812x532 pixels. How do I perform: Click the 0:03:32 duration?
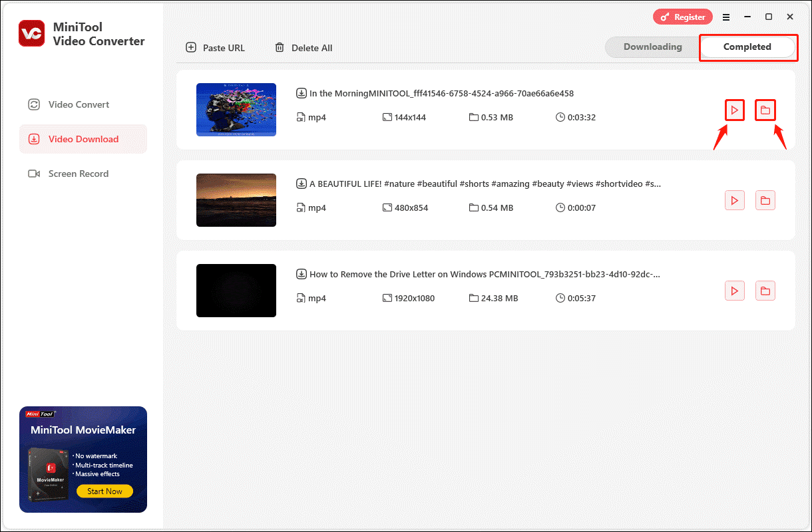coord(582,118)
